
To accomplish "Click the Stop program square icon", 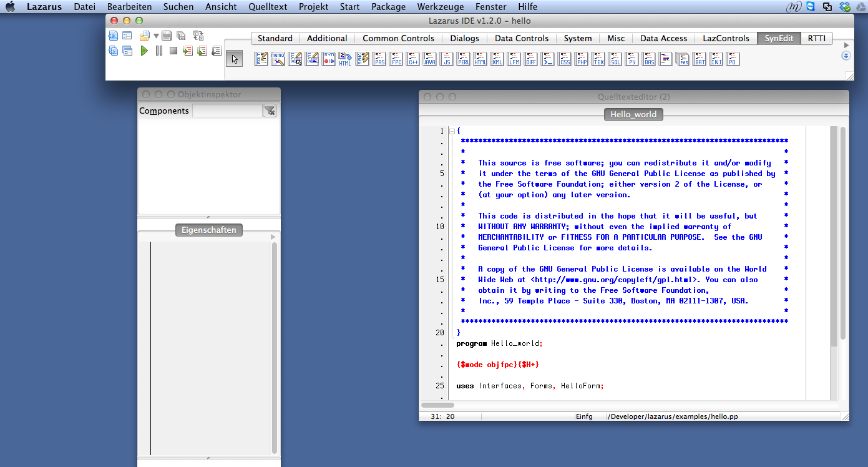I will coord(173,51).
